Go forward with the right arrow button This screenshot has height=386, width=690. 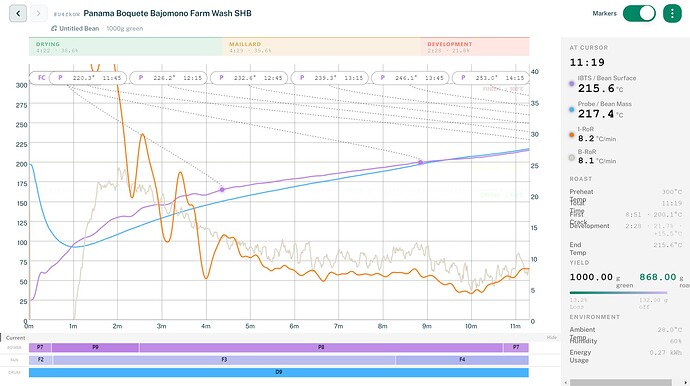coord(38,13)
